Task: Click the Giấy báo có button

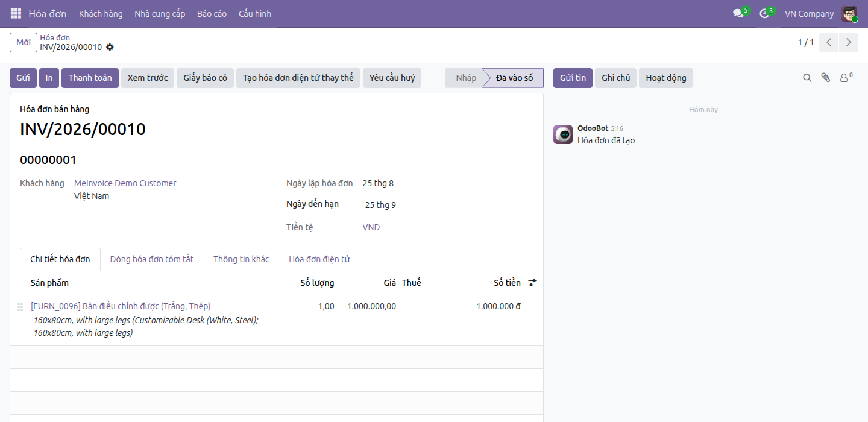Action: (x=206, y=78)
